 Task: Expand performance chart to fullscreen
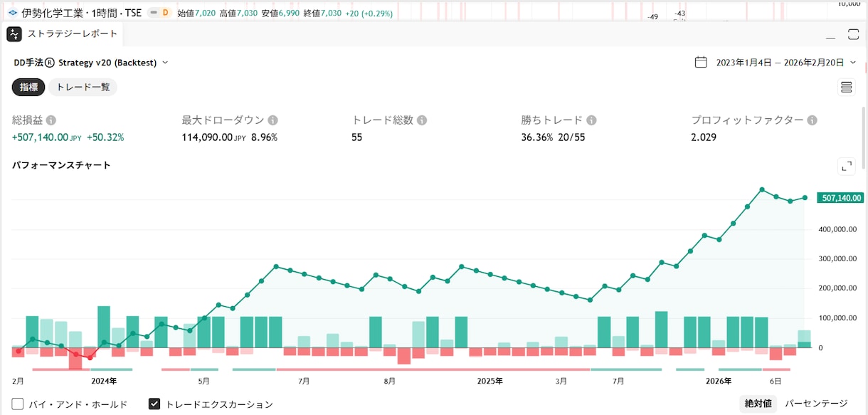coord(847,166)
